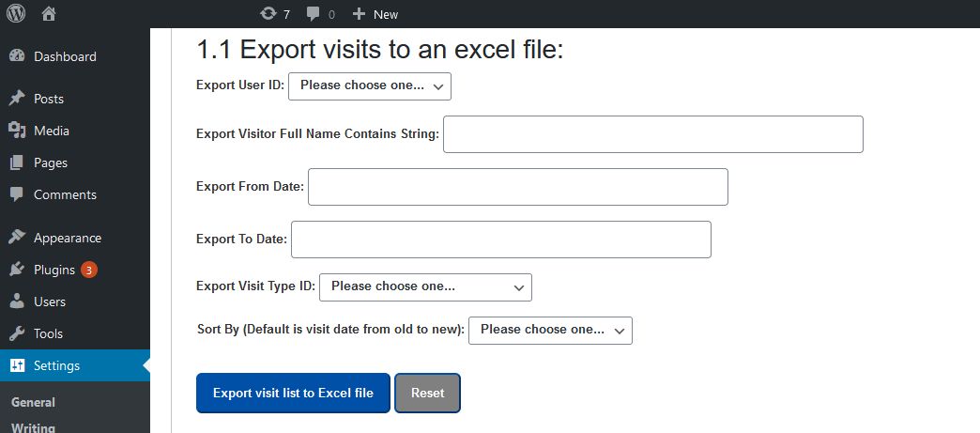Select the General settings submenu

[33, 402]
